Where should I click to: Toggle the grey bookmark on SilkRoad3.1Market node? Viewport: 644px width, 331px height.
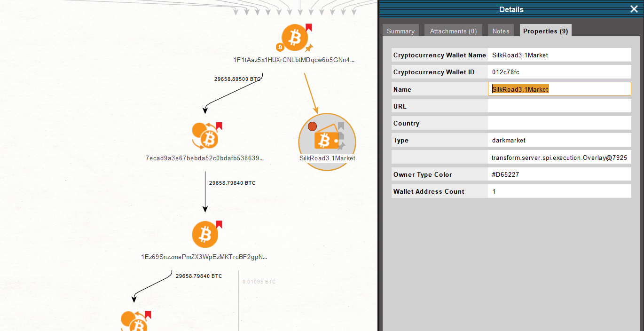341,126
